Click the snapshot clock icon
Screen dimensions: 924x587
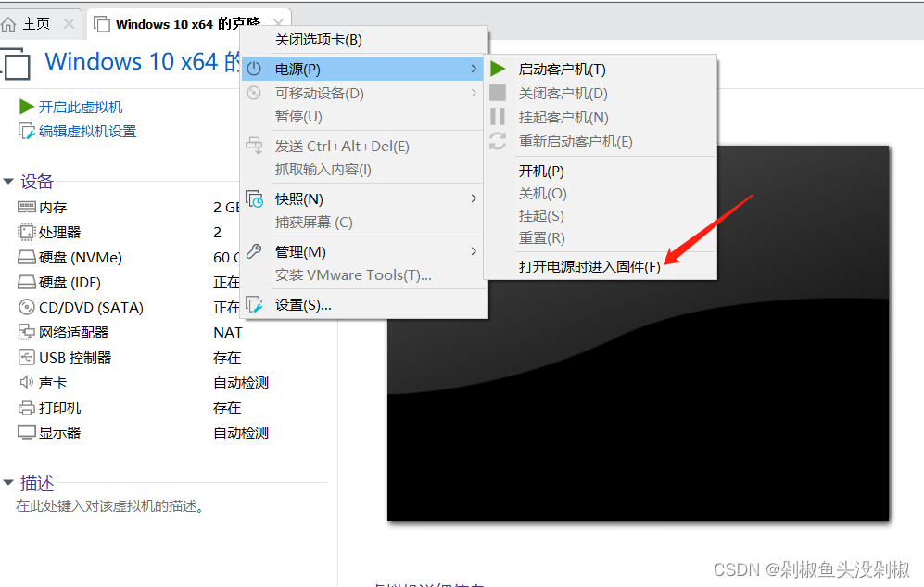pyautogui.click(x=255, y=198)
